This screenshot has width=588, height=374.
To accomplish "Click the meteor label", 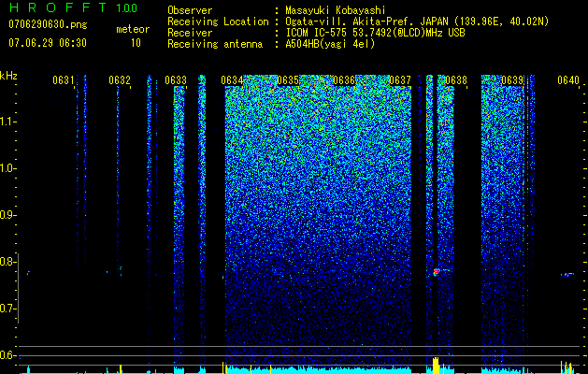I will point(133,29).
